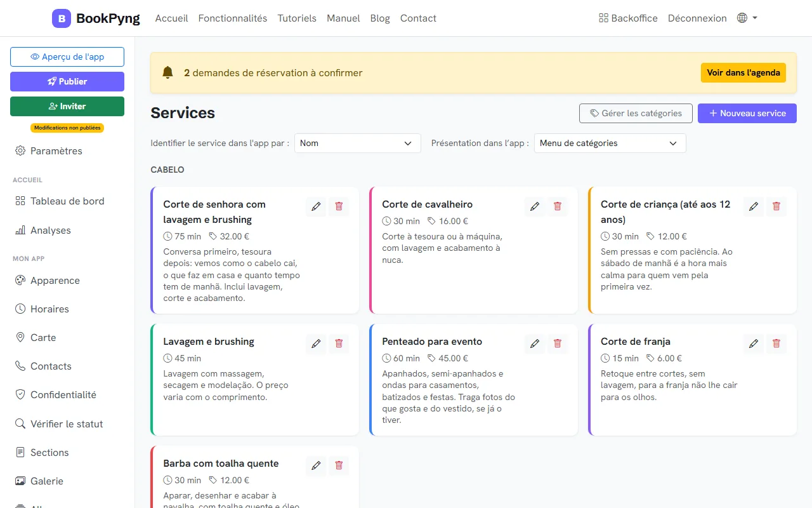Image resolution: width=812 pixels, height=508 pixels.
Task: Edit the Corte de franja service
Action: click(754, 344)
